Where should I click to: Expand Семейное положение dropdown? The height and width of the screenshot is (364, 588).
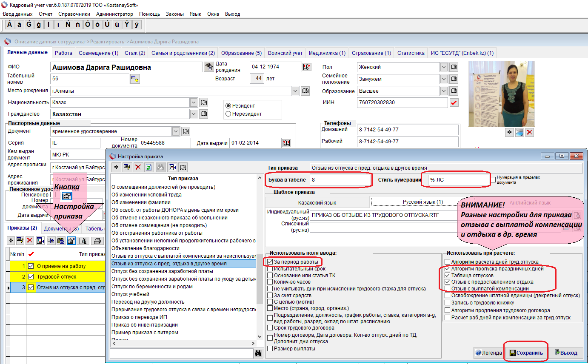[x=444, y=79]
